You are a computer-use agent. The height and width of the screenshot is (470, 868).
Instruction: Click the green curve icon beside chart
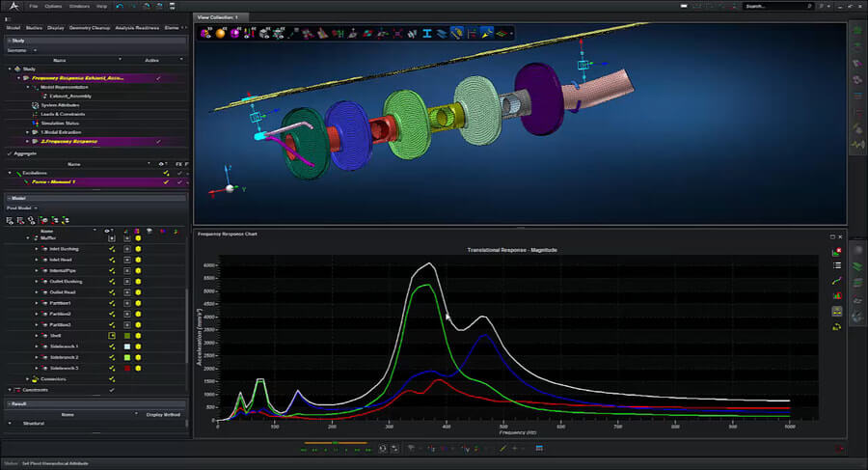click(837, 280)
